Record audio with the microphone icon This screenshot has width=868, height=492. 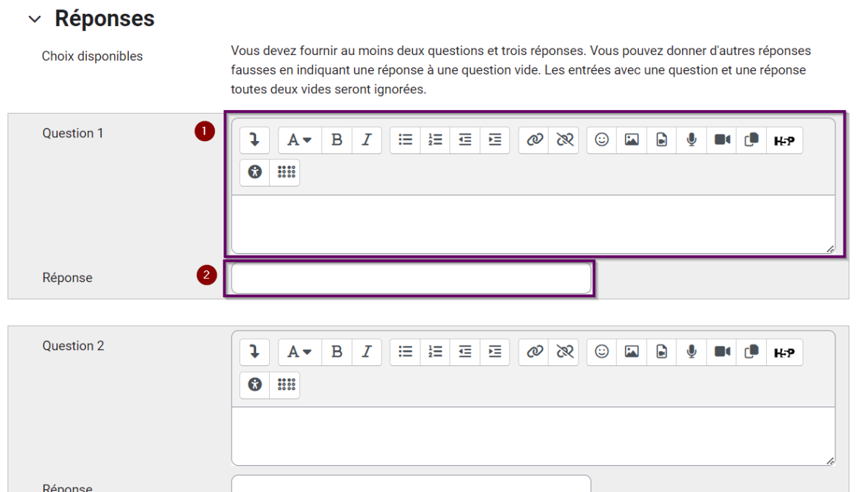(x=691, y=140)
